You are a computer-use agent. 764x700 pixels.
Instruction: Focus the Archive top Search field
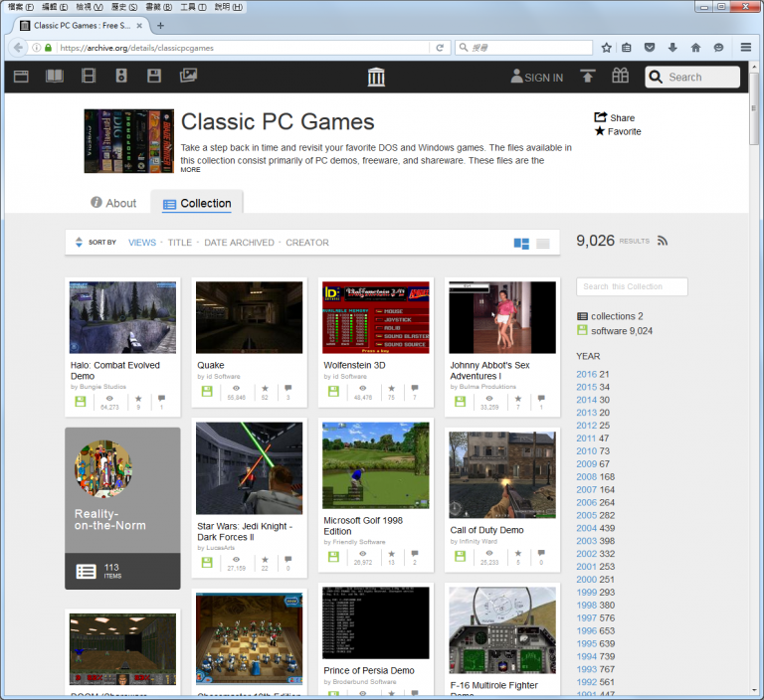[x=692, y=77]
